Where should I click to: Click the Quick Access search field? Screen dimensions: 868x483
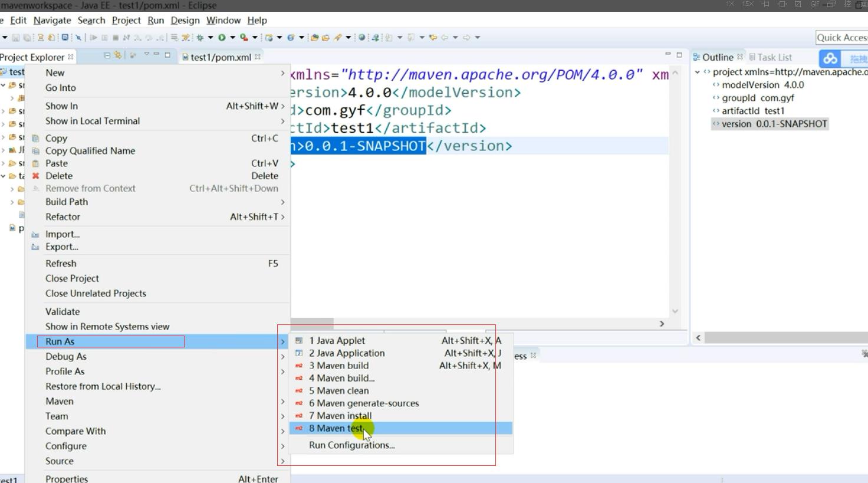(x=841, y=38)
